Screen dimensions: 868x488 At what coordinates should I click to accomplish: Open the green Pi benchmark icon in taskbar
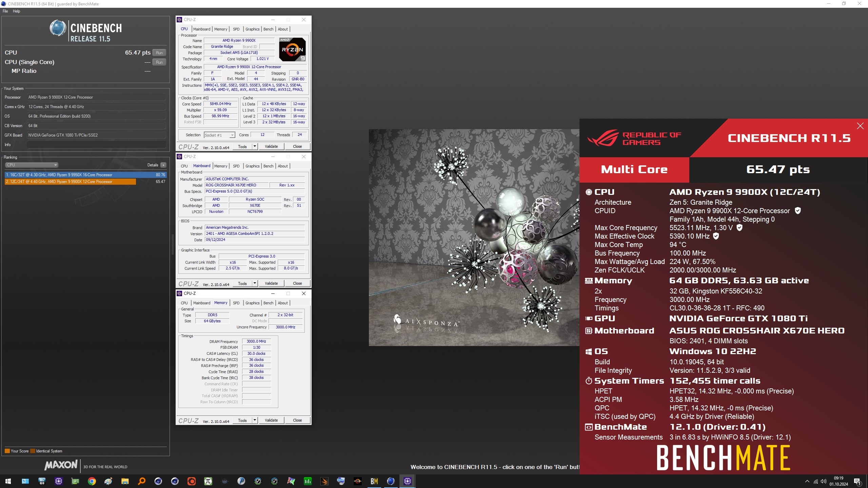click(208, 481)
